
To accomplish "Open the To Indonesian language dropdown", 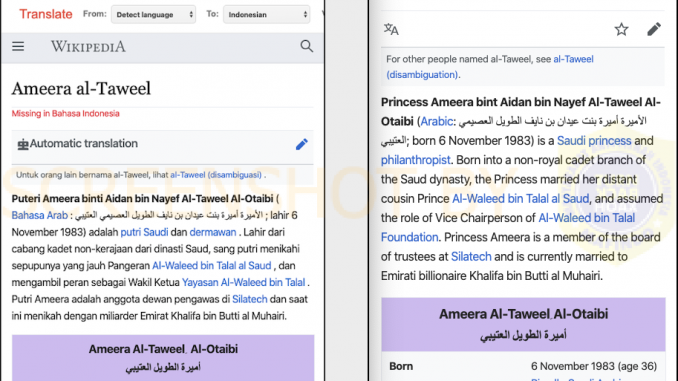I will tap(266, 14).
